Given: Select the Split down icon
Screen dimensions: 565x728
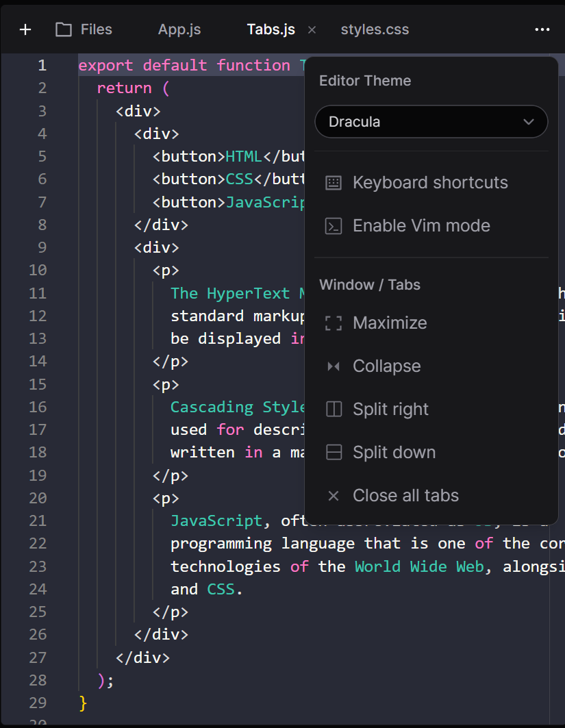Looking at the screenshot, I should coord(333,452).
